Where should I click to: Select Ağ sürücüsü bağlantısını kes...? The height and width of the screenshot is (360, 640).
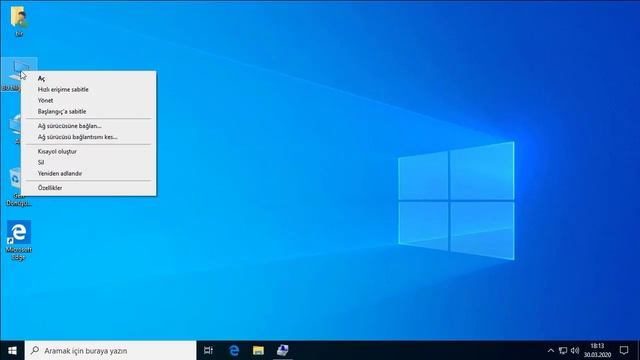coord(89,137)
